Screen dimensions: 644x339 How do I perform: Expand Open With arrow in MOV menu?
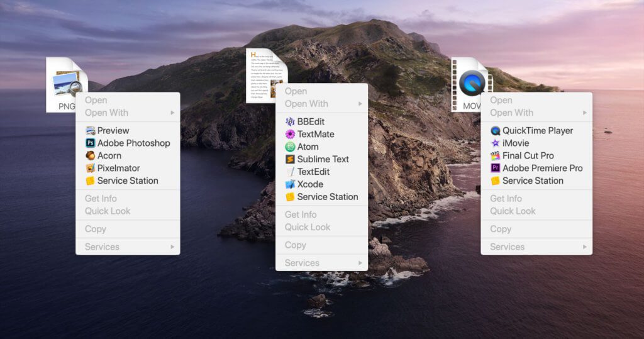[x=584, y=113]
